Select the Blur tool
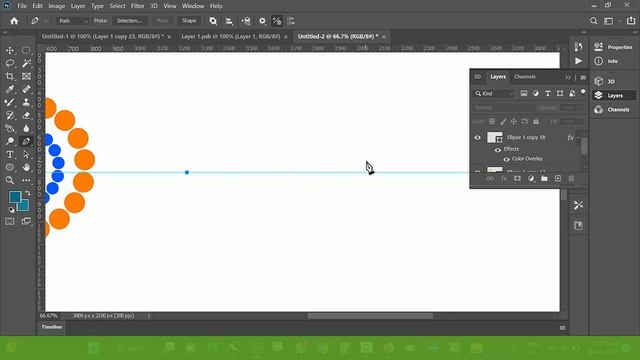The height and width of the screenshot is (360, 640). click(x=26, y=129)
